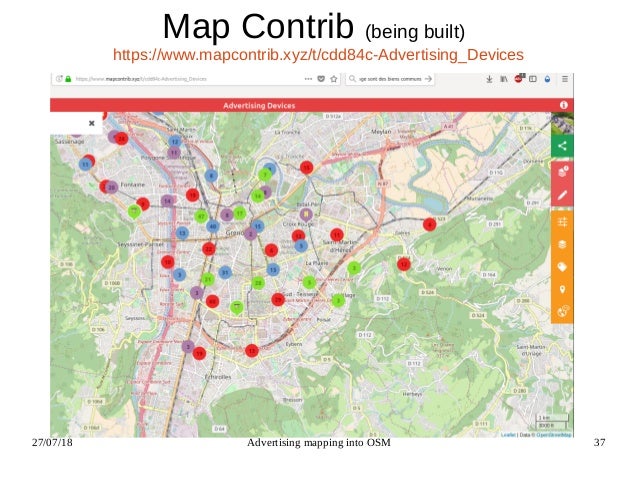Screen dimensions: 638x479
Task: Open page actions three-dots menu
Action: pyautogui.click(x=308, y=79)
